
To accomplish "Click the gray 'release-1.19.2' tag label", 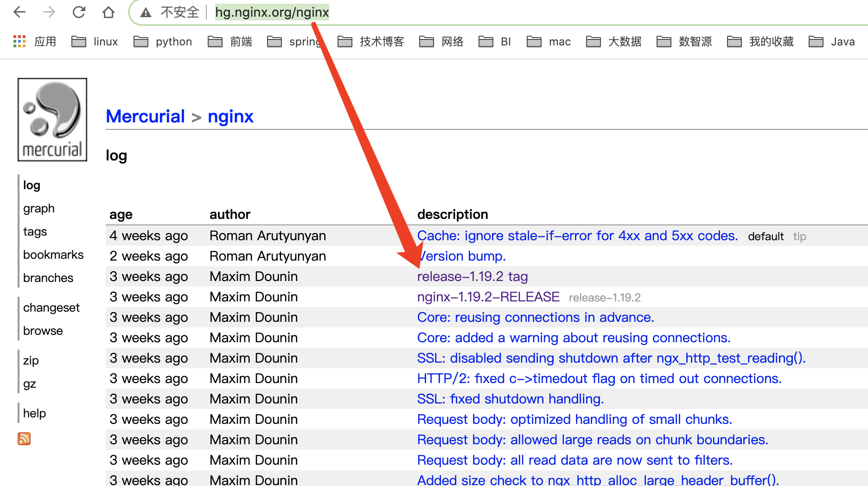I will 605,298.
